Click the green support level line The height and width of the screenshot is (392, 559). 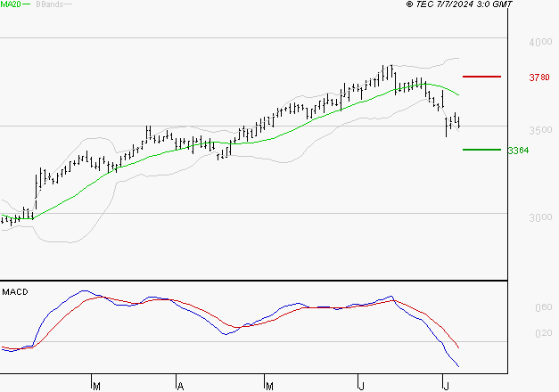(481, 150)
